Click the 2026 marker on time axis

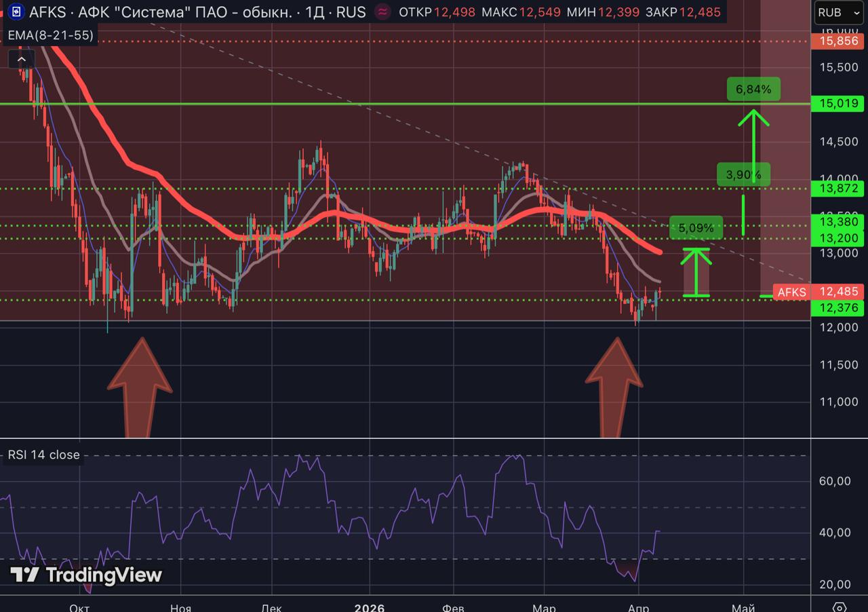(x=370, y=607)
